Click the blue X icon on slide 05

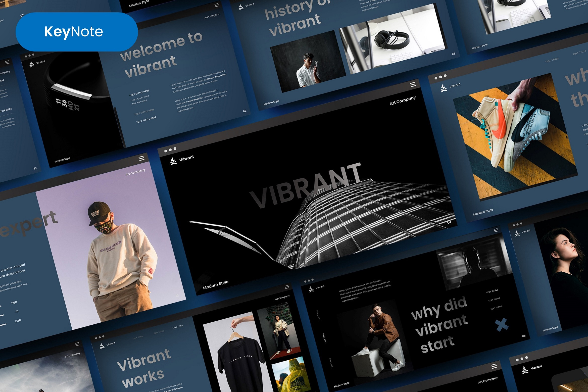pos(502,325)
